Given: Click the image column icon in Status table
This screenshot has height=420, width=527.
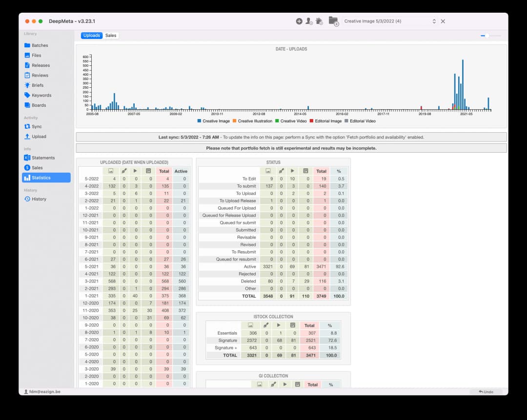Looking at the screenshot, I should [x=268, y=171].
